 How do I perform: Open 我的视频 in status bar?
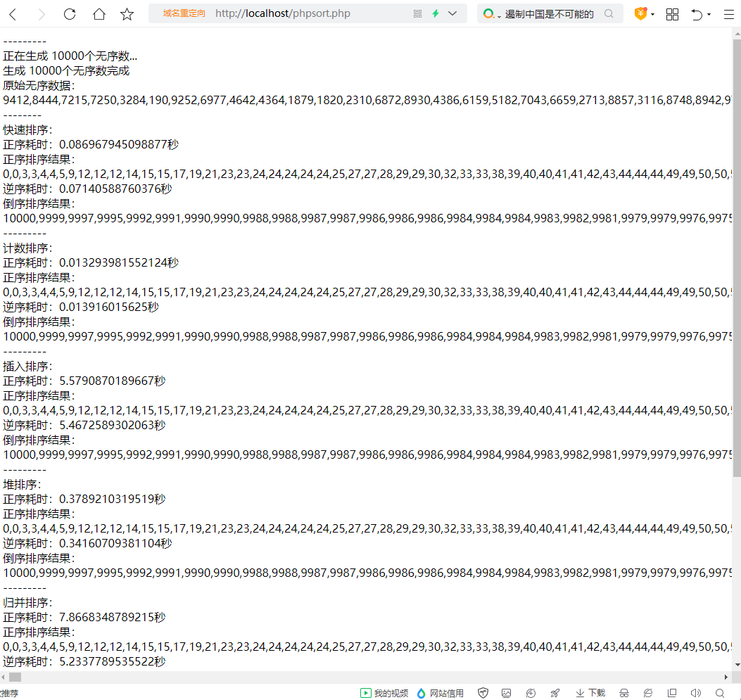tap(384, 693)
